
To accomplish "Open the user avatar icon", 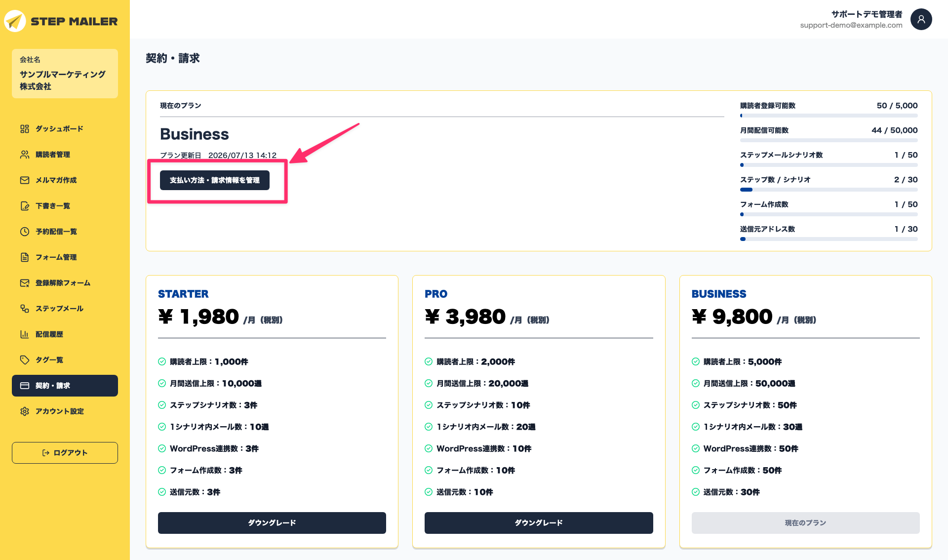I will point(921,19).
